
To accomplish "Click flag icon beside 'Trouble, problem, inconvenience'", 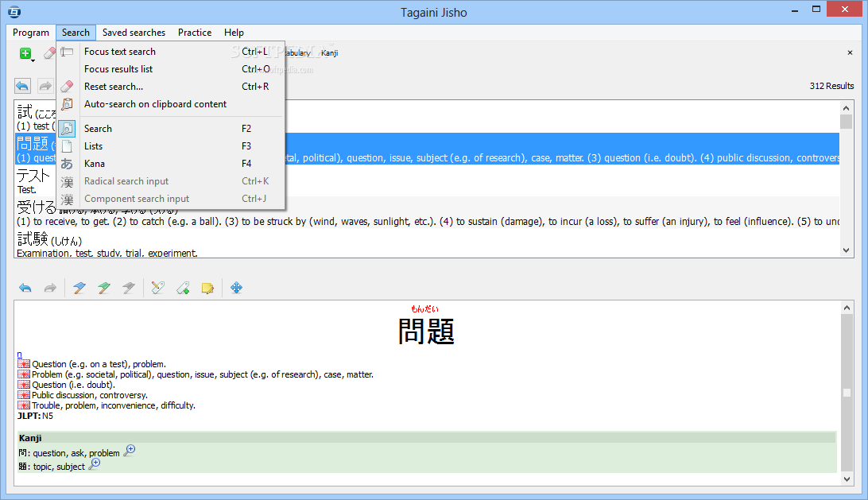I will [24, 406].
